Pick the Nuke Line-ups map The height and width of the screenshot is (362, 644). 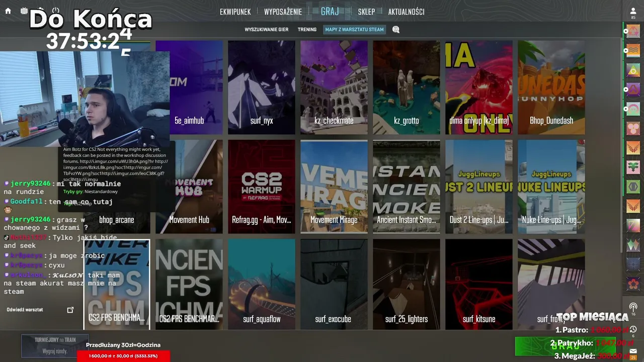coord(551,187)
